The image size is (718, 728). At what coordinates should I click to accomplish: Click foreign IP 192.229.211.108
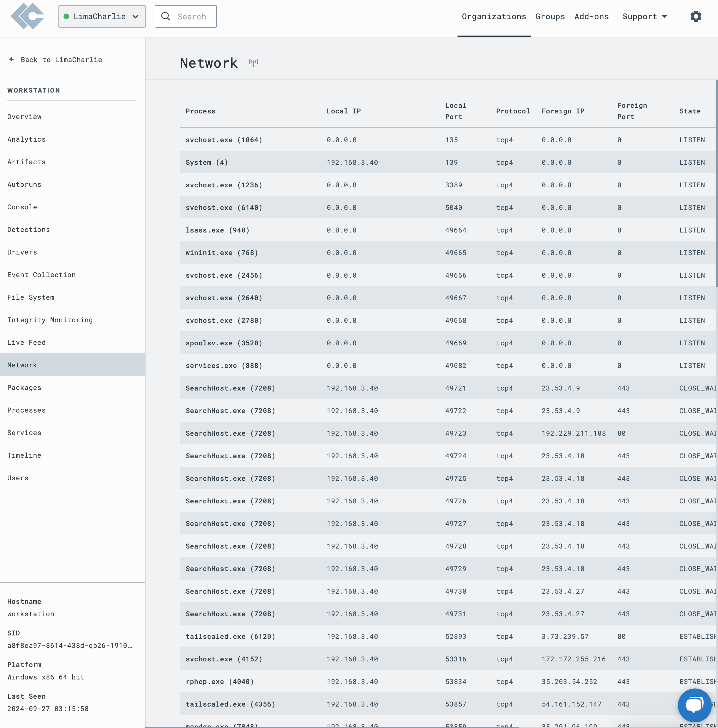[574, 433]
